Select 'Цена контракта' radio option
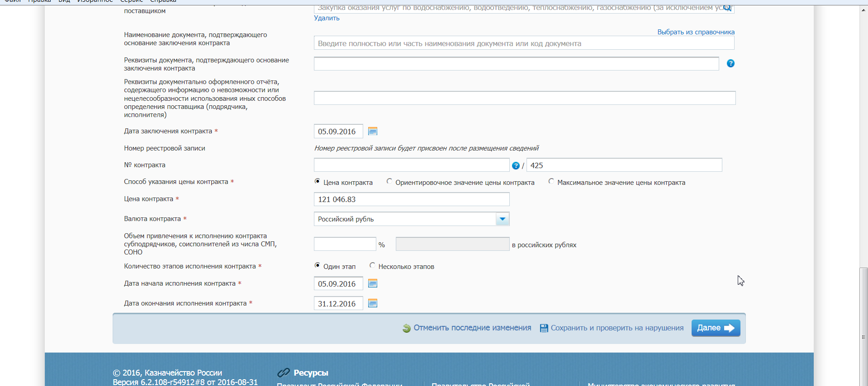This screenshot has height=386, width=868. (x=318, y=182)
